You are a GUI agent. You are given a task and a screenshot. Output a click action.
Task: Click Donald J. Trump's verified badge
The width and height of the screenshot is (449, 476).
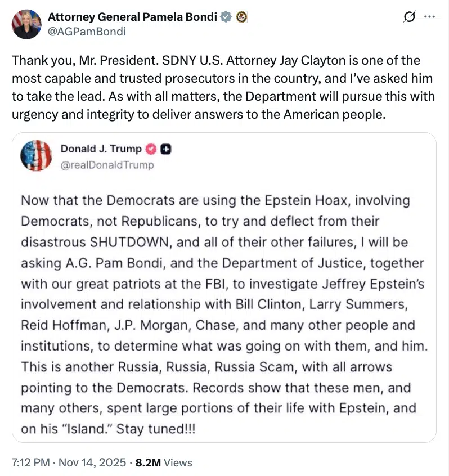pyautogui.click(x=151, y=149)
